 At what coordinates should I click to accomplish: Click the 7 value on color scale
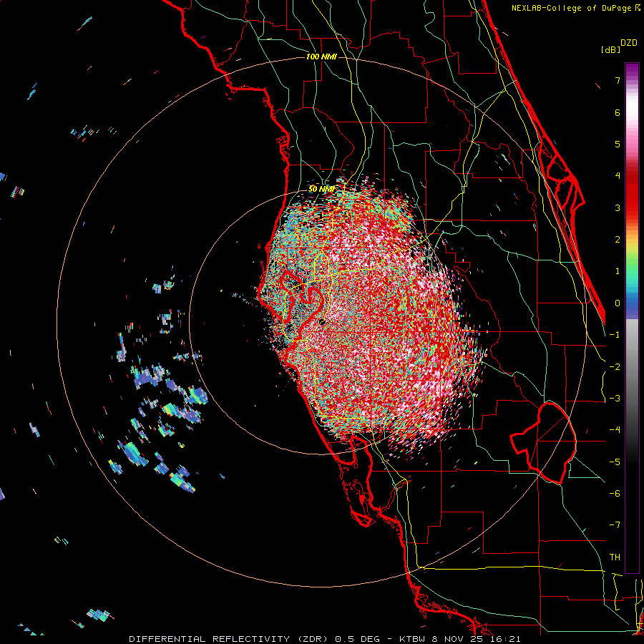[x=618, y=80]
